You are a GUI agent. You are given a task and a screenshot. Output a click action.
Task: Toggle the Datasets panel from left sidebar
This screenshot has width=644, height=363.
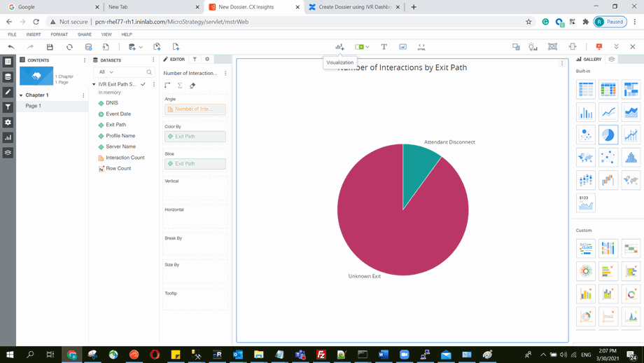(x=8, y=77)
